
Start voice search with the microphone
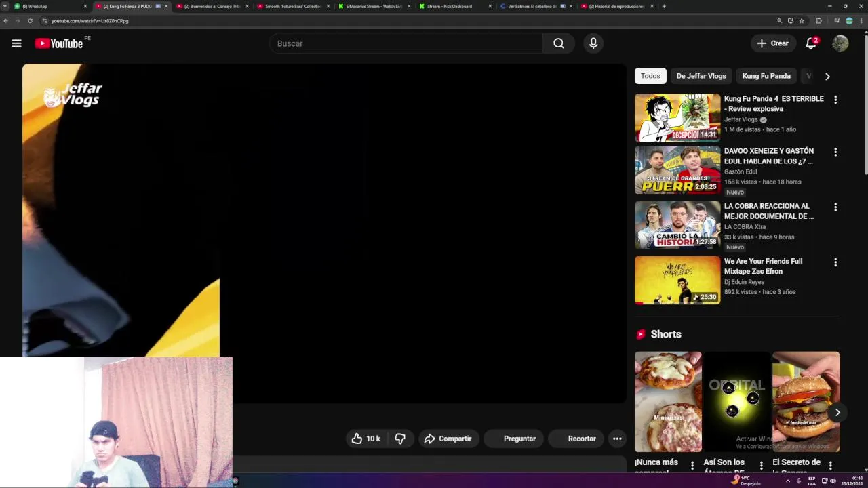(x=593, y=43)
